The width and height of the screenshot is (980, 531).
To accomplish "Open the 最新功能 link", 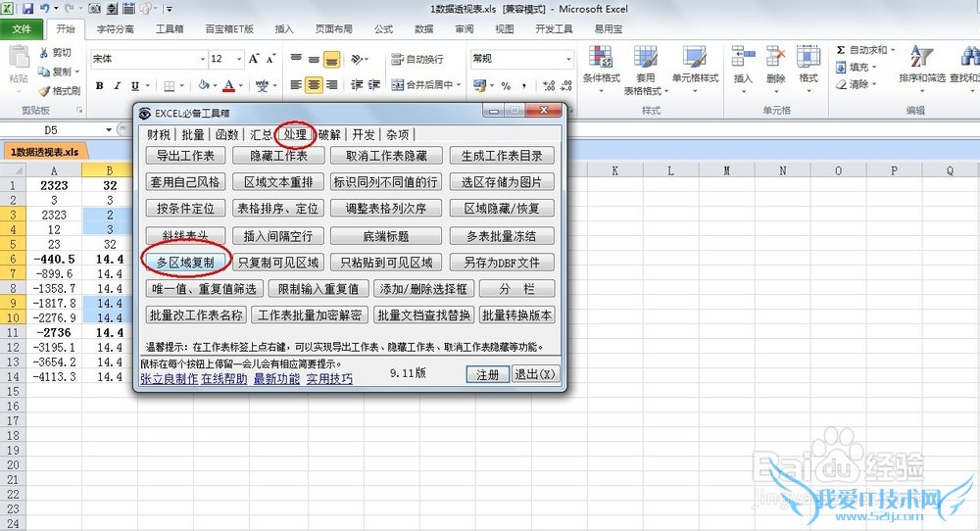I will (x=276, y=378).
